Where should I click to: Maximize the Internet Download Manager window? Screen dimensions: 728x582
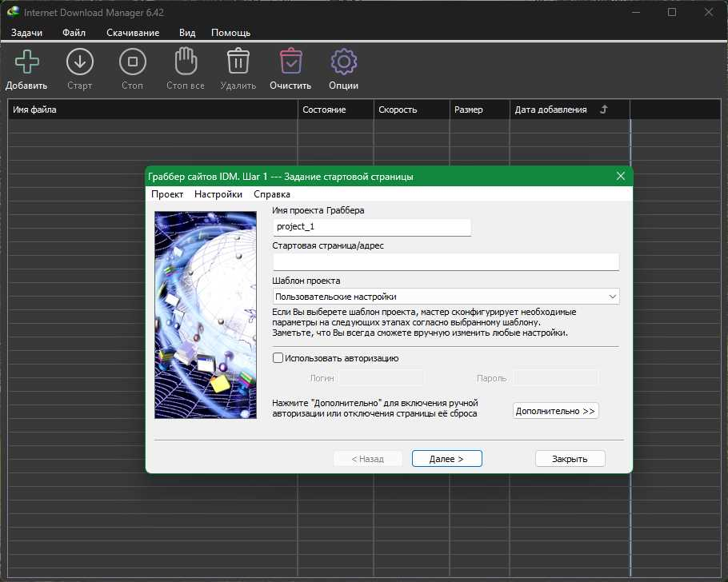coord(672,12)
